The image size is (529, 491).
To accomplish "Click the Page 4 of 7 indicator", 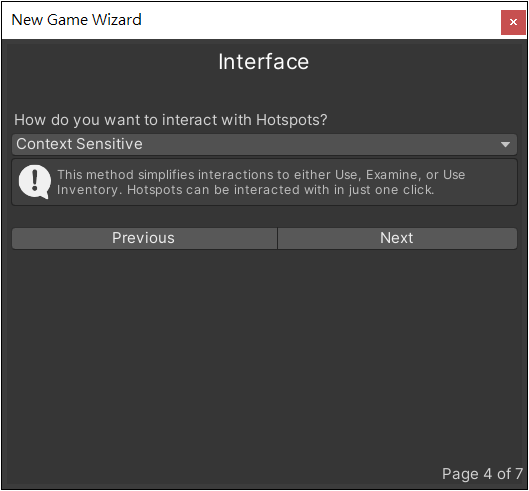I will click(x=482, y=474).
